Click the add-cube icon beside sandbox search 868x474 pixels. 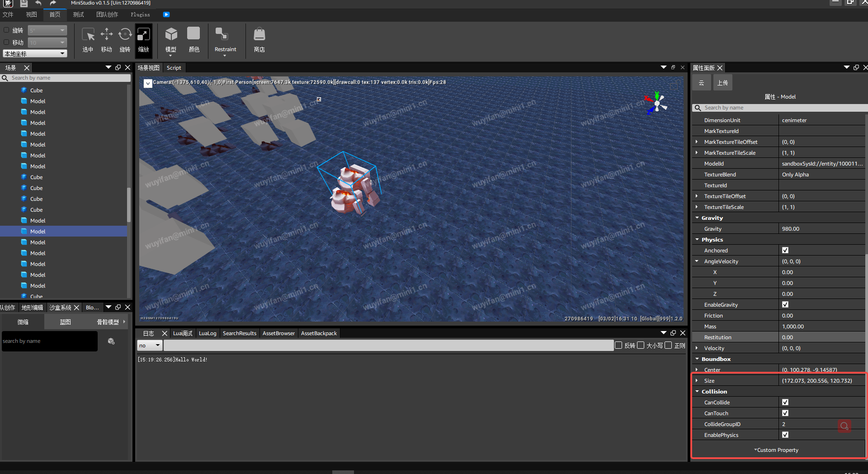click(x=111, y=341)
